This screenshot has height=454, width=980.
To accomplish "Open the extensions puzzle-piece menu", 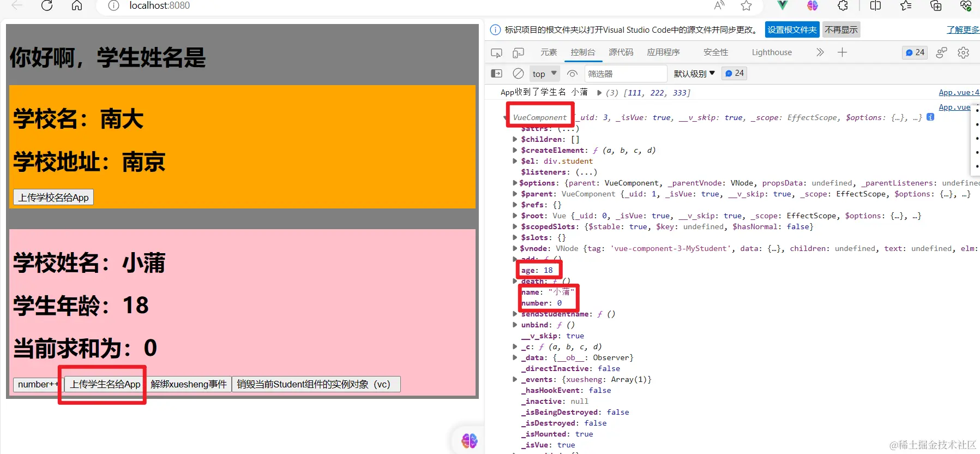I will [843, 5].
